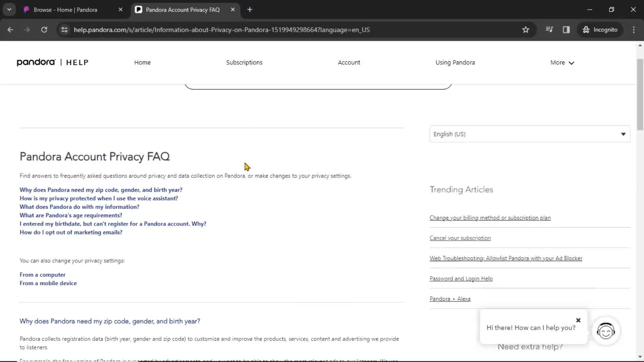Screen dimensions: 644x362
Task: Bookmark this page with the star icon
Action: tap(526, 30)
